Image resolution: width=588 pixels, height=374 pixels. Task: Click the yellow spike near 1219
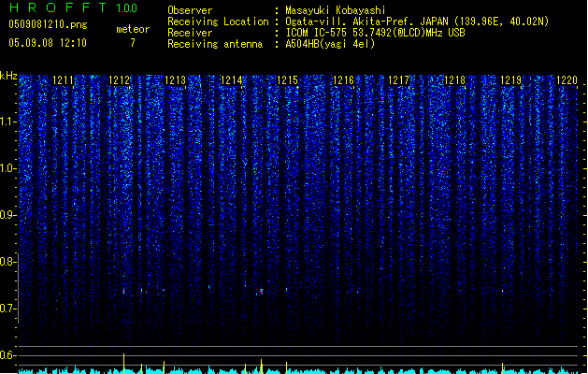[x=503, y=367]
